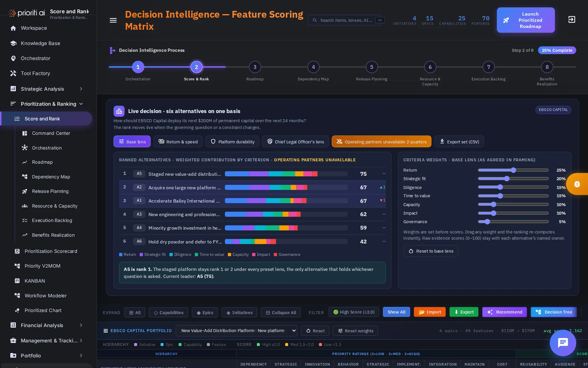Collapse the Prioritization & Ranking section
Screen dimensions: 588x368
[x=81, y=104]
